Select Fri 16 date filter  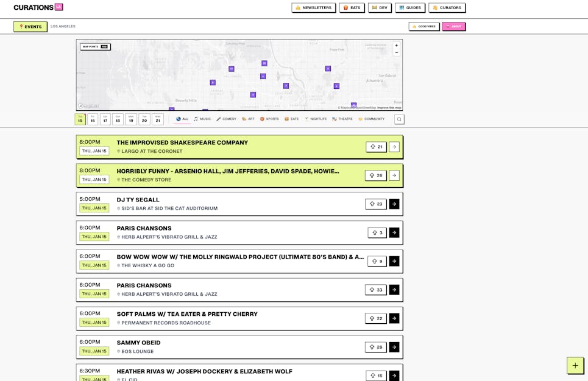(93, 119)
